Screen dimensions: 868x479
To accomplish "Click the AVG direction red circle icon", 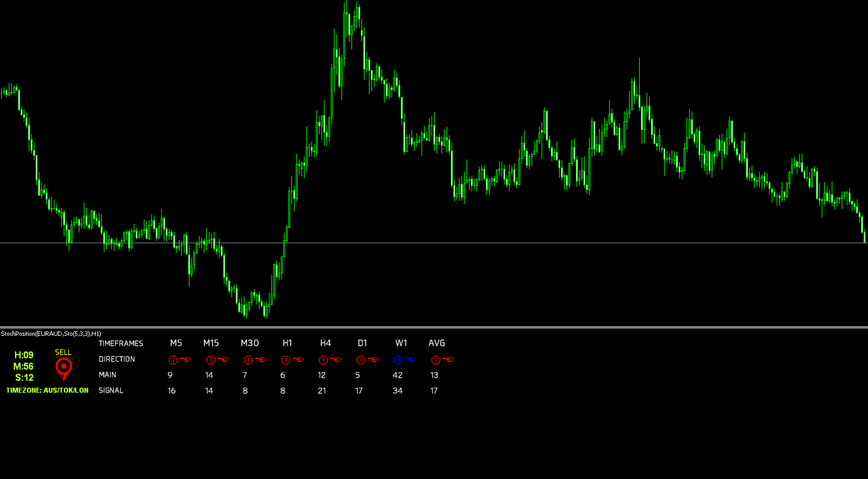I will pos(436,360).
